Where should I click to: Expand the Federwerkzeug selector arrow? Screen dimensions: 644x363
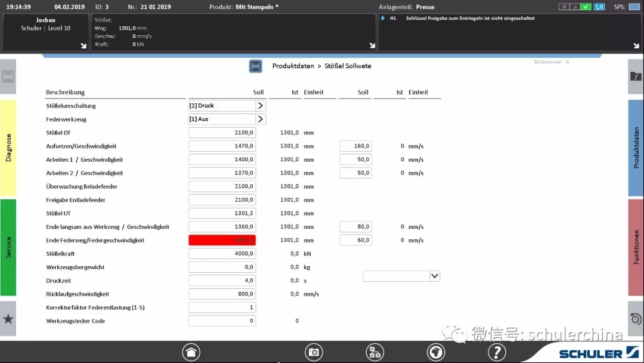click(x=261, y=119)
